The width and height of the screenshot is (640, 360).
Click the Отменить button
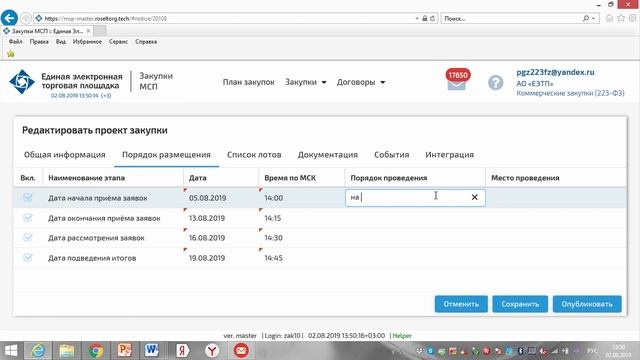click(x=461, y=304)
